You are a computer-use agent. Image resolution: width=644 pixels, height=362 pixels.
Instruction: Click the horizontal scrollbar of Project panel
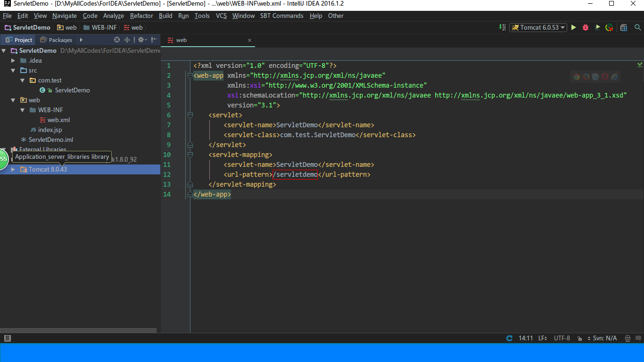78,331
